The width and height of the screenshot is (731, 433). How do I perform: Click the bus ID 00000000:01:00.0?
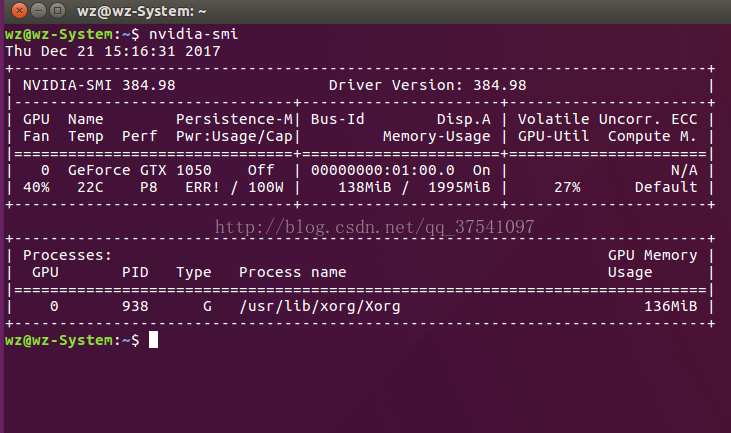tap(383, 171)
